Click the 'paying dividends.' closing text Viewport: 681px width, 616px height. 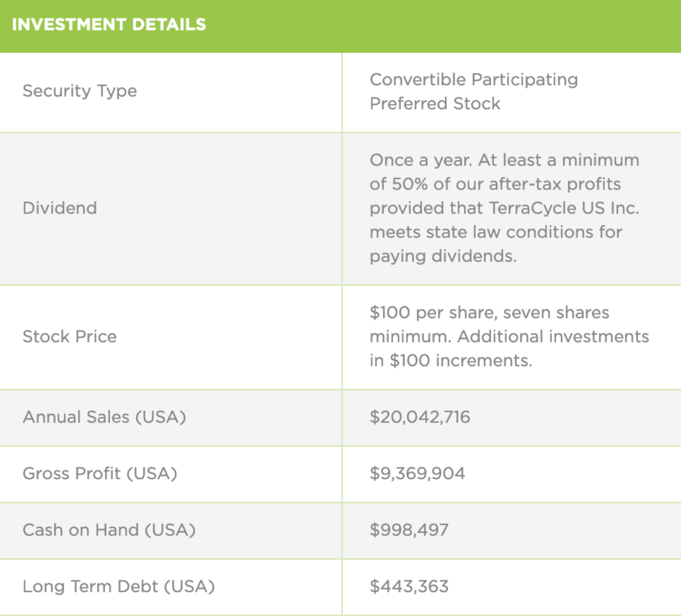(x=443, y=256)
